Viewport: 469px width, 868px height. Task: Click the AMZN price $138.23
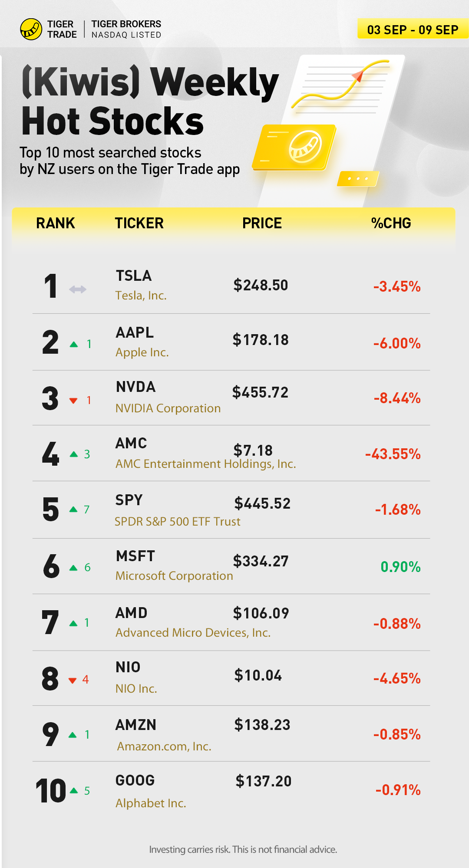262,725
